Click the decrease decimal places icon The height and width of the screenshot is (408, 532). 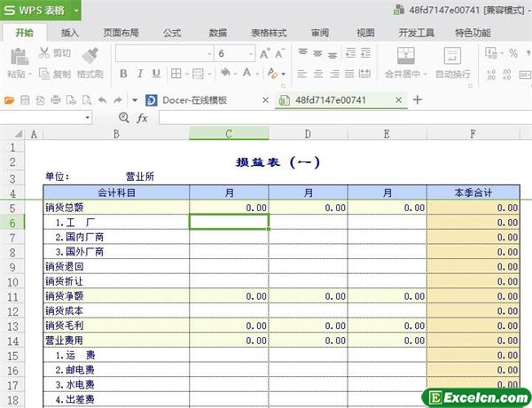[x=506, y=75]
